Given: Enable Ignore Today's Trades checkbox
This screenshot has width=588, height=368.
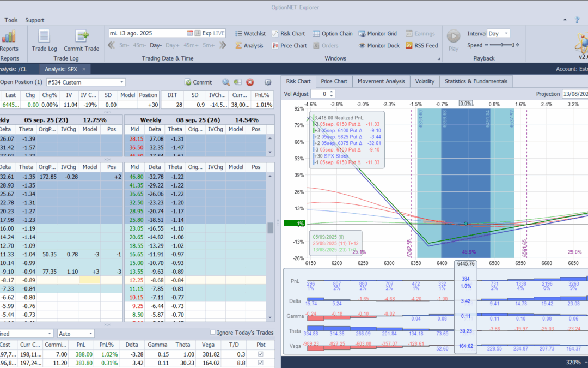Looking at the screenshot, I should pyautogui.click(x=213, y=333).
